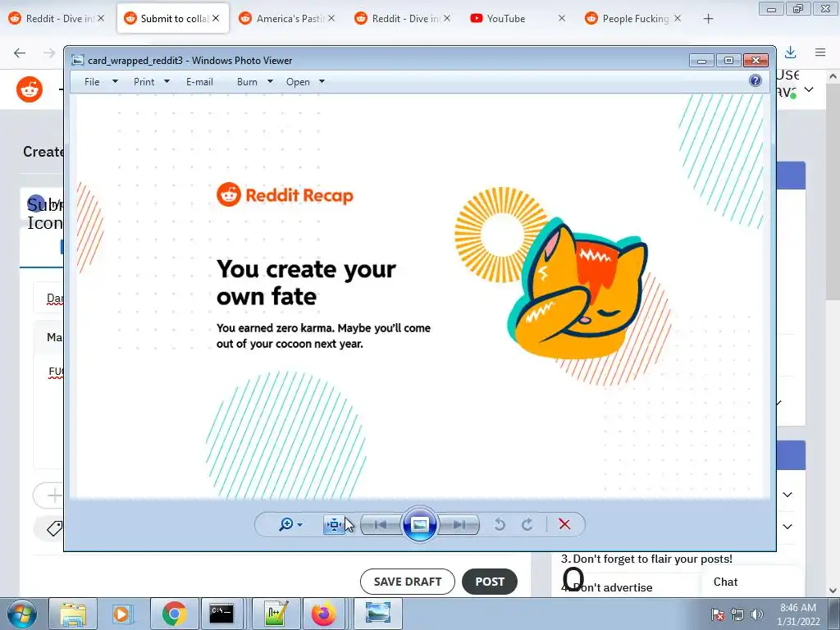840x630 pixels.
Task: Open the zoom magnifier control in Photo Viewer
Action: tap(286, 524)
